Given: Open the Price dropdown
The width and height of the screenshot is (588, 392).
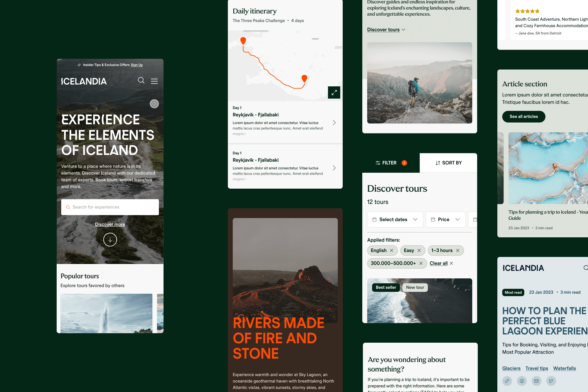Looking at the screenshot, I should pyautogui.click(x=445, y=220).
